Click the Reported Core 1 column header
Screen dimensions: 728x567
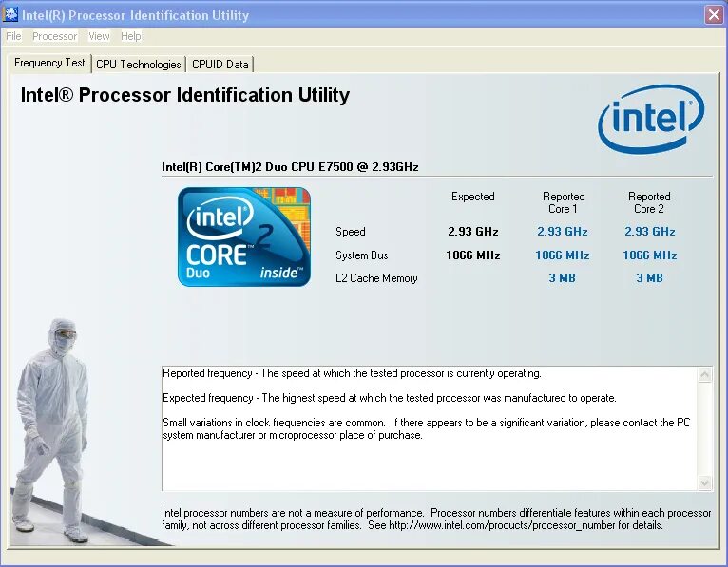[564, 202]
